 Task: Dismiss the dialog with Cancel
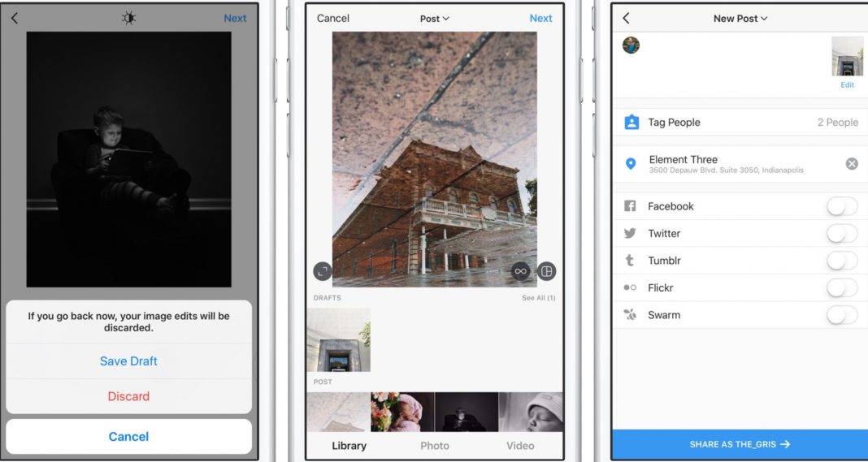tap(128, 437)
